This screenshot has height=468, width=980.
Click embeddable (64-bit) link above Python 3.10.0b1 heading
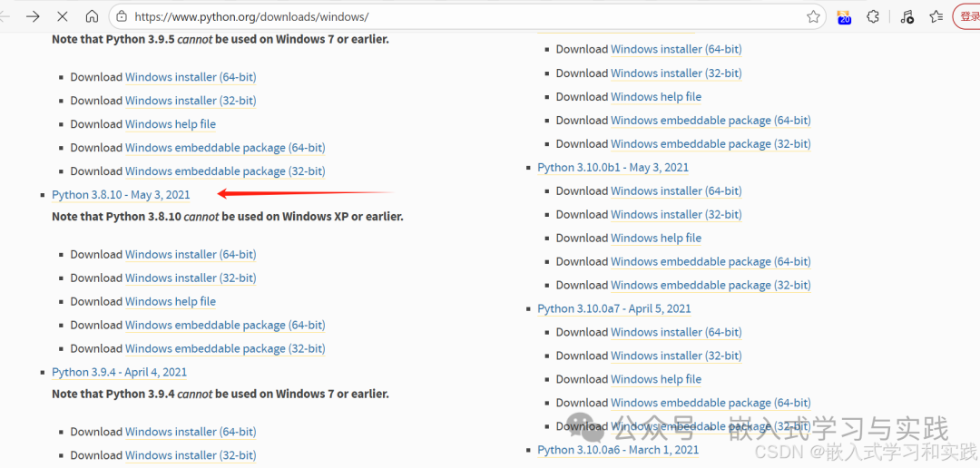710,121
